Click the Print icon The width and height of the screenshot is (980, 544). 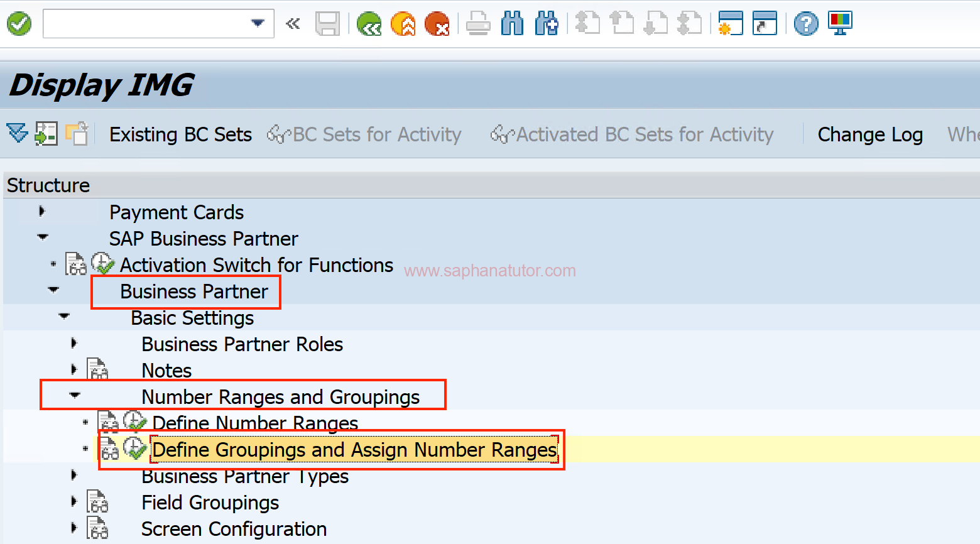point(478,24)
